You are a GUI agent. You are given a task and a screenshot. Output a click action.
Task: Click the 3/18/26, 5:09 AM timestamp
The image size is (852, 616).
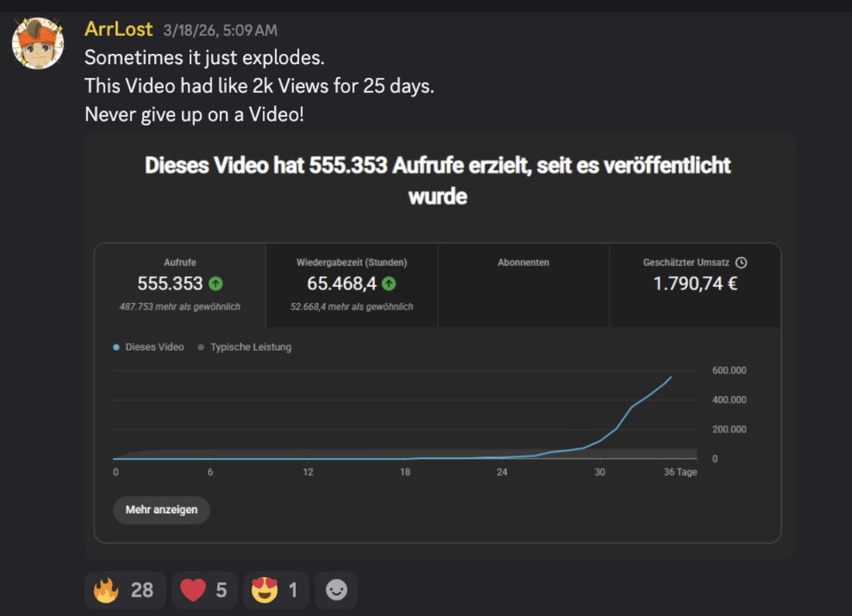tap(220, 31)
